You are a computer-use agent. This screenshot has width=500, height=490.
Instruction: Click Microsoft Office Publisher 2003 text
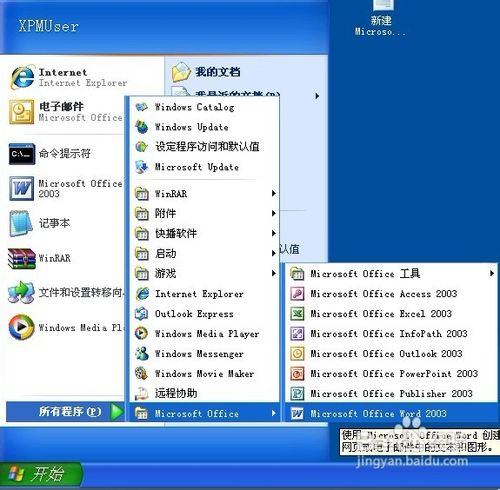click(x=391, y=394)
